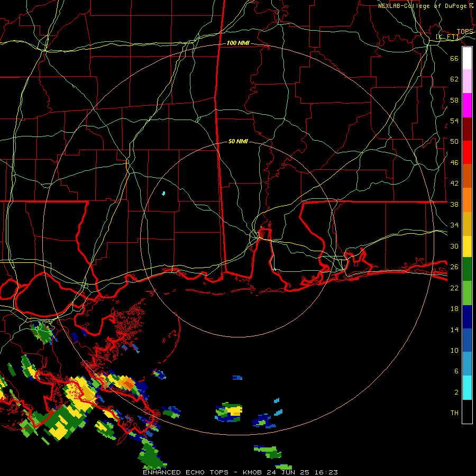The width and height of the screenshot is (476, 476).
Task: Click the legend value '46'
Action: pos(454,163)
